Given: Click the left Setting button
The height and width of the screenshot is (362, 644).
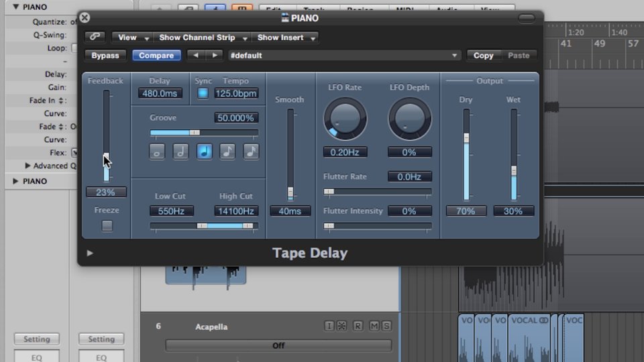Looking at the screenshot, I should [37, 339].
